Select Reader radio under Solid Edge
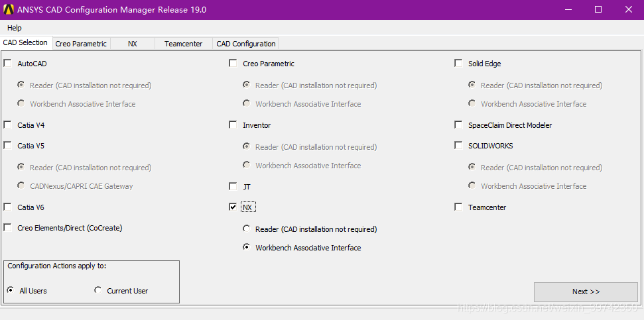 [472, 85]
